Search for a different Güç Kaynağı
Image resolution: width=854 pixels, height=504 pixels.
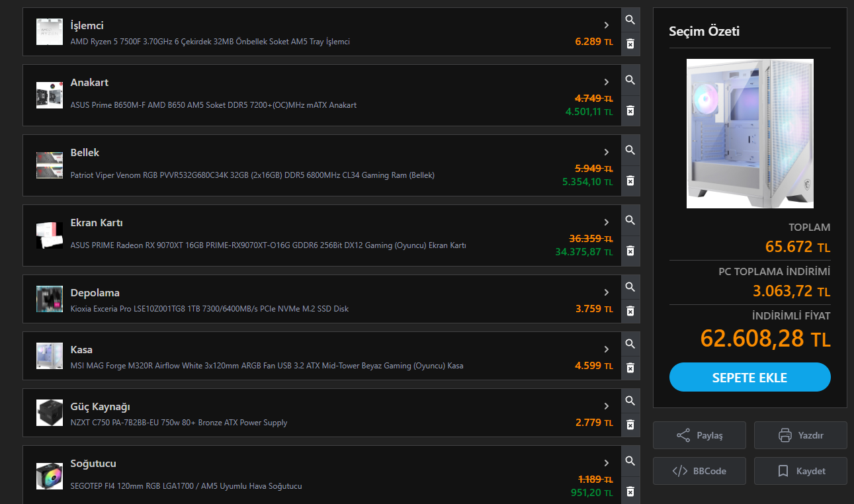point(630,401)
